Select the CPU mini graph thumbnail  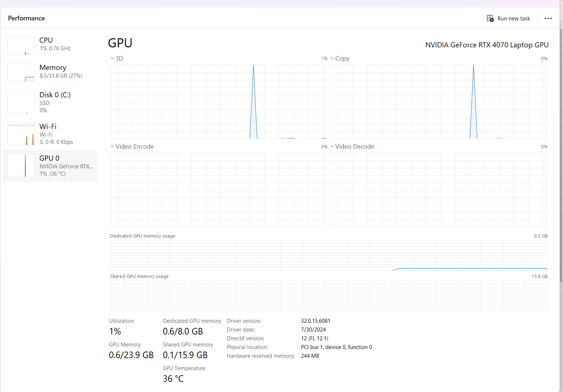coord(21,46)
